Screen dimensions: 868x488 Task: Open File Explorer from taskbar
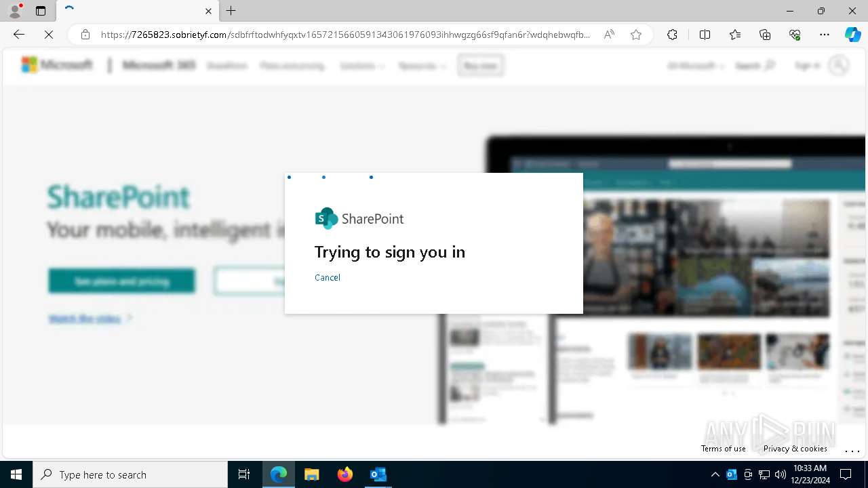coord(311,474)
